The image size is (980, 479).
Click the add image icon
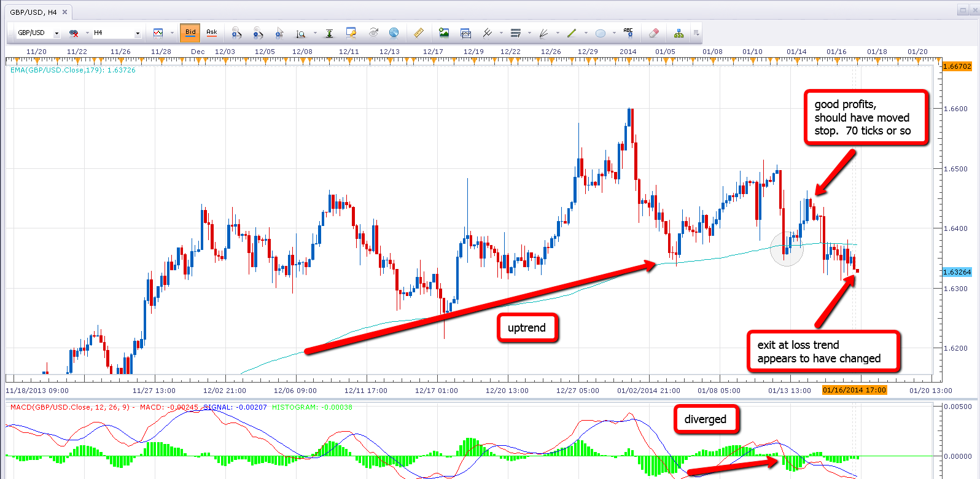444,33
